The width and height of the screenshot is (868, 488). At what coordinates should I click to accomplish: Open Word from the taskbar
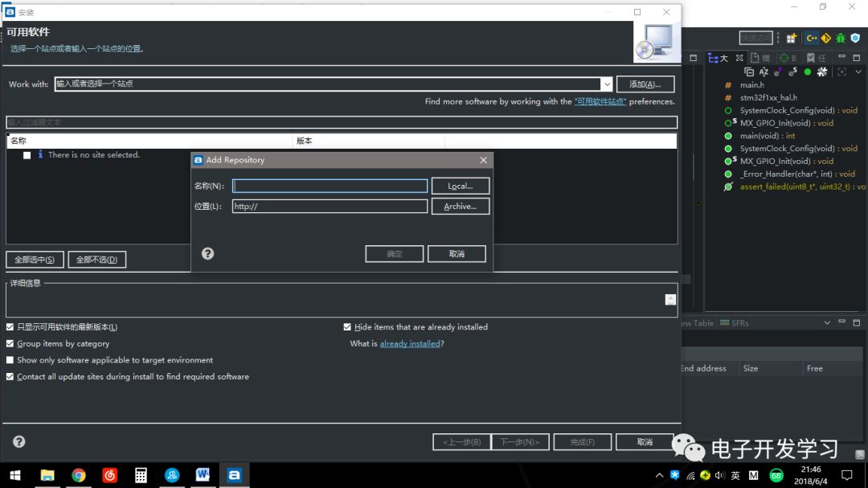[203, 475]
